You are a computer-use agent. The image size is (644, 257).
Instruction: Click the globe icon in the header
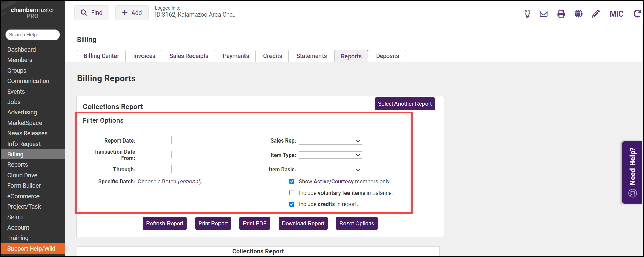(x=578, y=14)
